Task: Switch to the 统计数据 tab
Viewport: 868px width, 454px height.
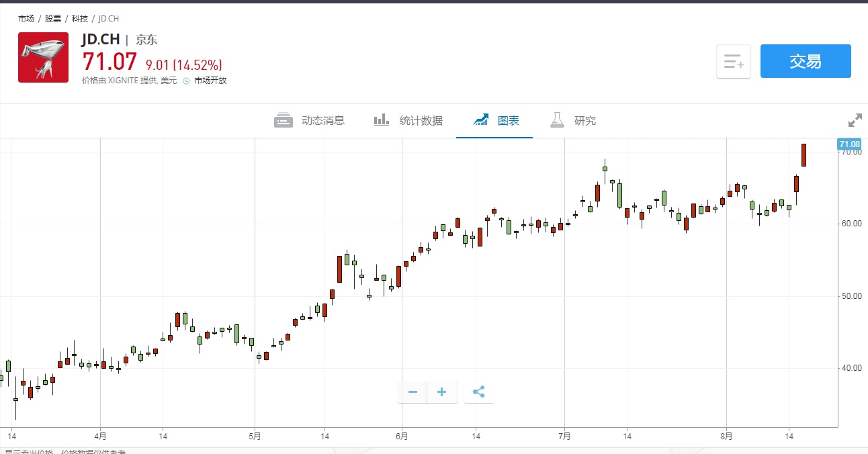Action: point(408,121)
